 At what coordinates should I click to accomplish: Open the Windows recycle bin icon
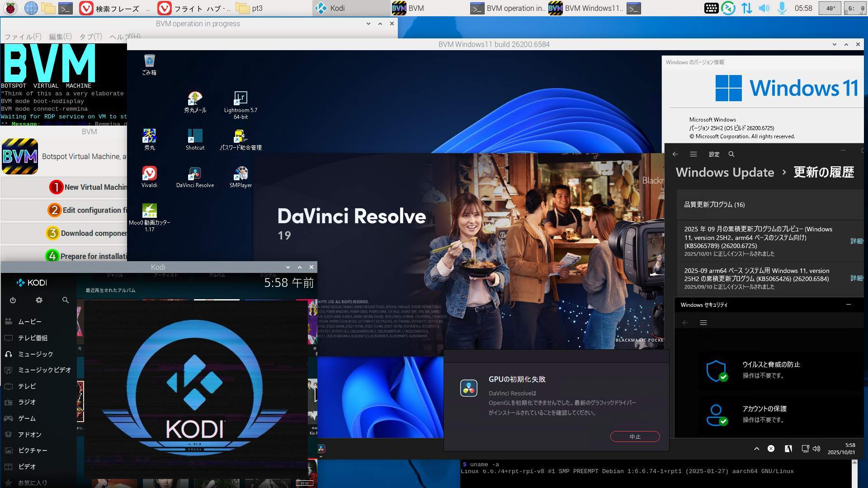click(149, 65)
